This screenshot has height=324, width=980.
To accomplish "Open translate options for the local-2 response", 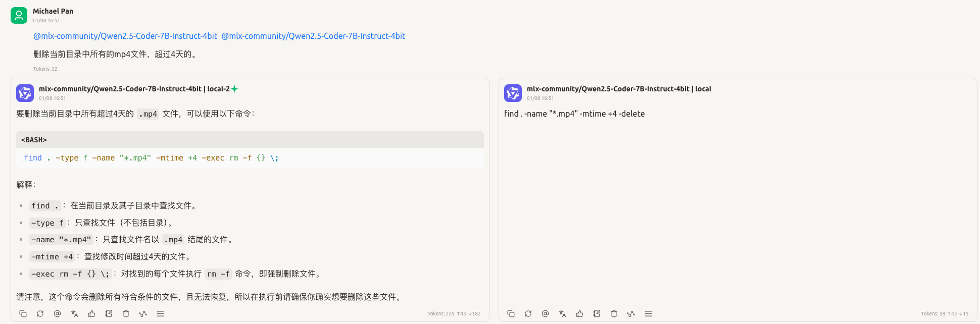I will click(x=74, y=313).
